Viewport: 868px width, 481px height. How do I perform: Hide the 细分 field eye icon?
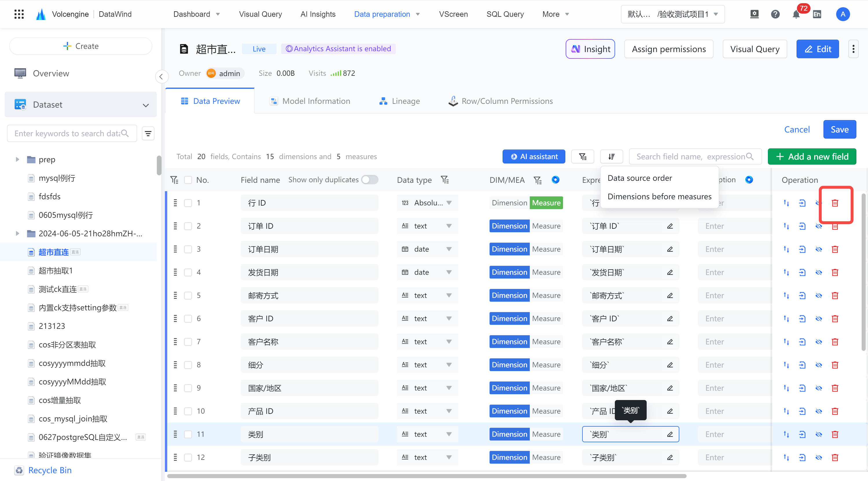point(819,365)
